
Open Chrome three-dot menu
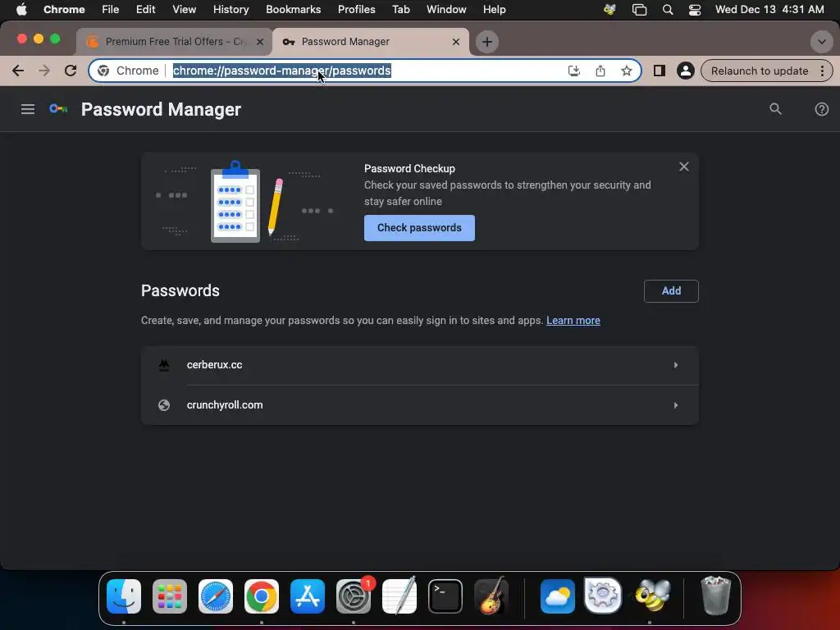click(x=822, y=71)
